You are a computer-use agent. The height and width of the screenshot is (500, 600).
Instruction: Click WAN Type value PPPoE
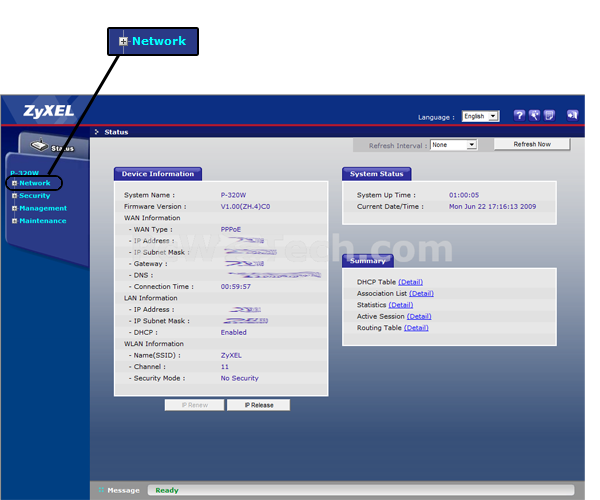point(231,230)
